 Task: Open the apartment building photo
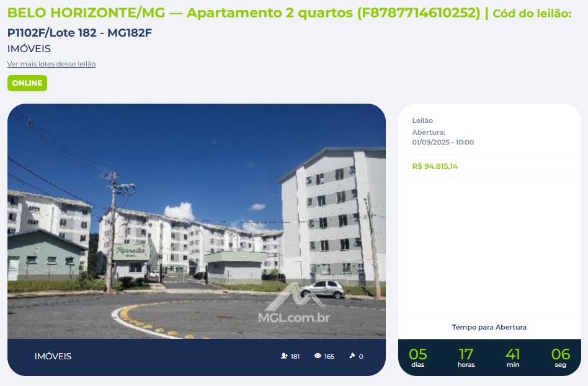click(x=197, y=222)
